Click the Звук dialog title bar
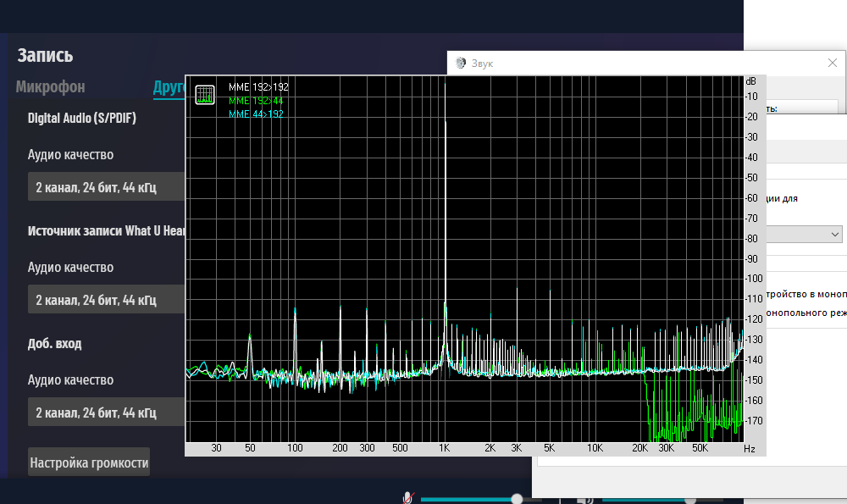Image resolution: width=847 pixels, height=504 pixels. [635, 64]
